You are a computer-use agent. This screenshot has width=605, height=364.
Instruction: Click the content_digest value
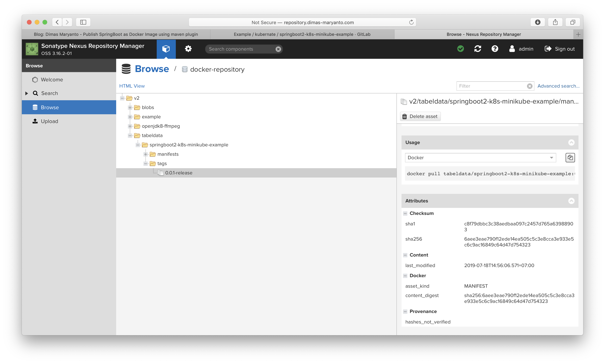(519, 298)
